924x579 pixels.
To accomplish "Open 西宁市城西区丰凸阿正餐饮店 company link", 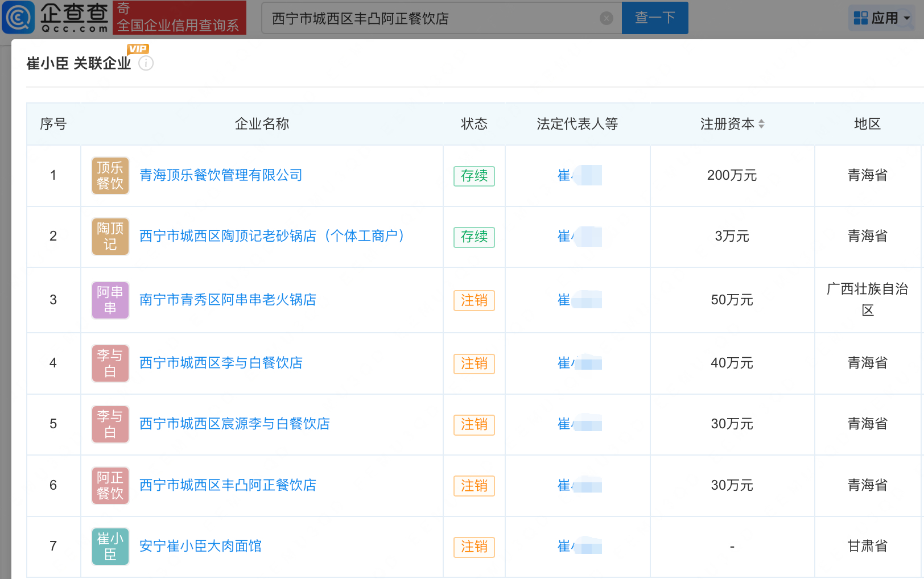I will tap(228, 485).
